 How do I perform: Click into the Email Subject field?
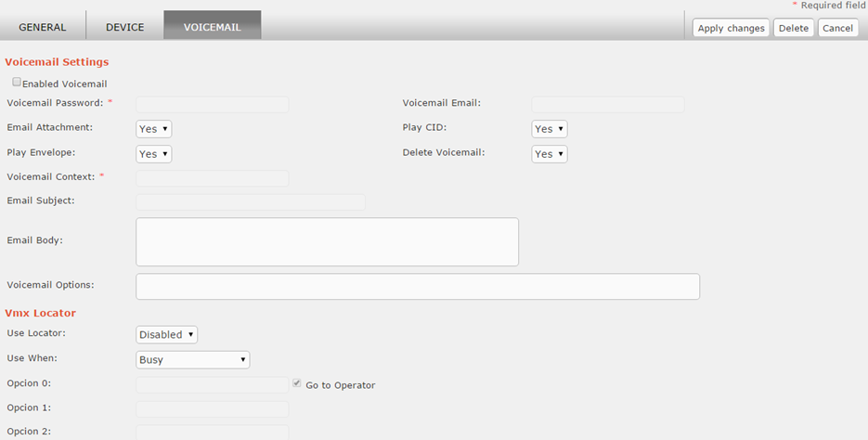coord(251,202)
